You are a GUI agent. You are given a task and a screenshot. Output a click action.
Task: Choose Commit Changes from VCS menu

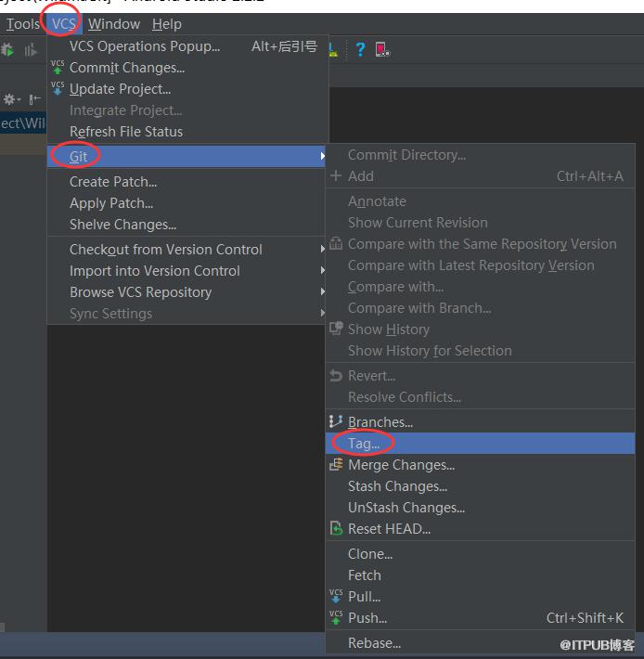pos(187,68)
